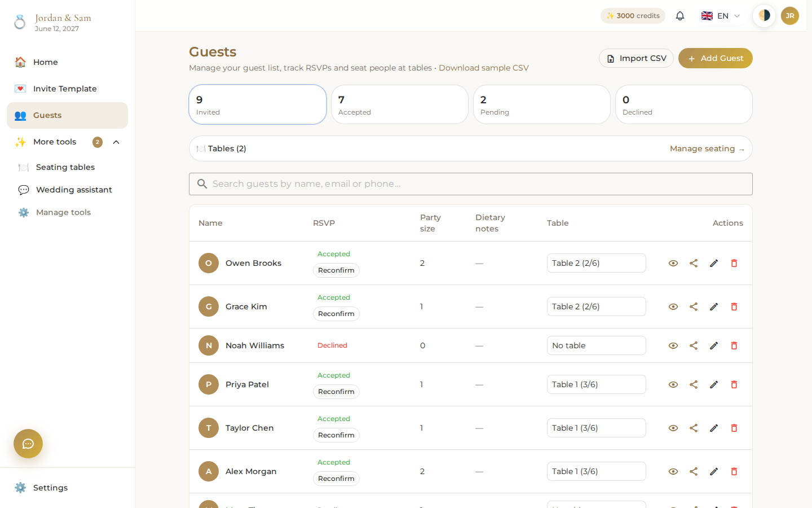Delete Taylor Chen with the trash icon
The height and width of the screenshot is (508, 812).
734,428
